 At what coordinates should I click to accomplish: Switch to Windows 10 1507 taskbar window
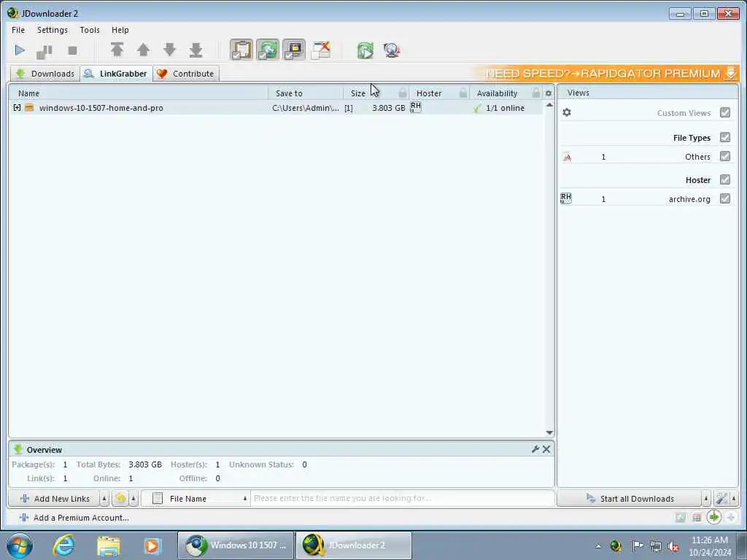(x=236, y=545)
